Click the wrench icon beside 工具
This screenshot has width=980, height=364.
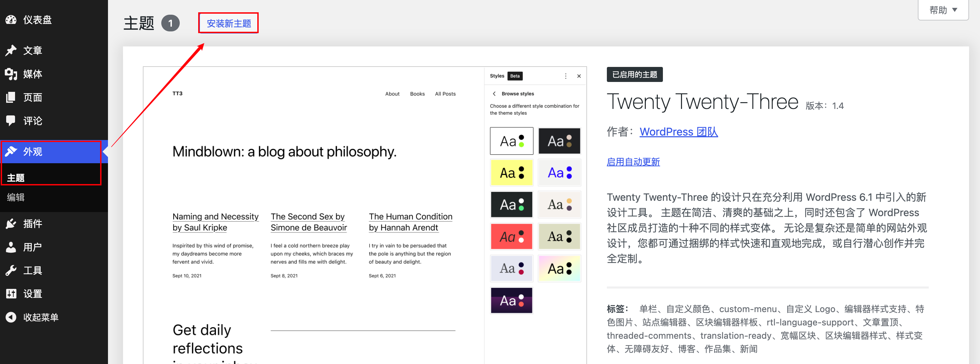[11, 270]
